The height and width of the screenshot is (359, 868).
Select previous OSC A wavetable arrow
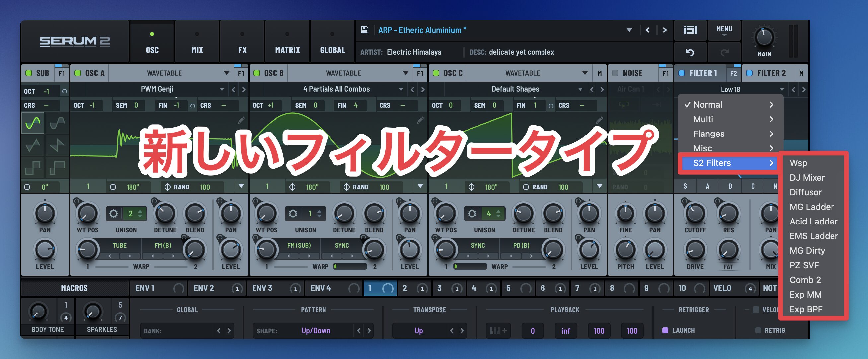tap(233, 89)
